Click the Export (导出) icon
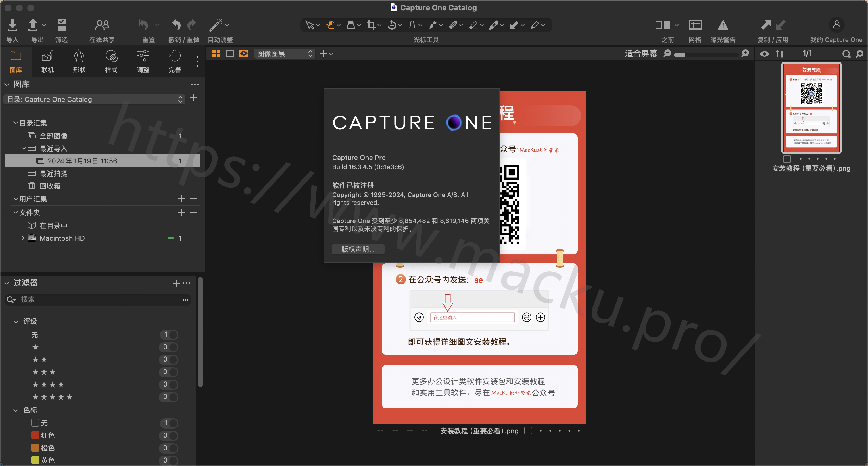The width and height of the screenshot is (868, 466). point(33,25)
